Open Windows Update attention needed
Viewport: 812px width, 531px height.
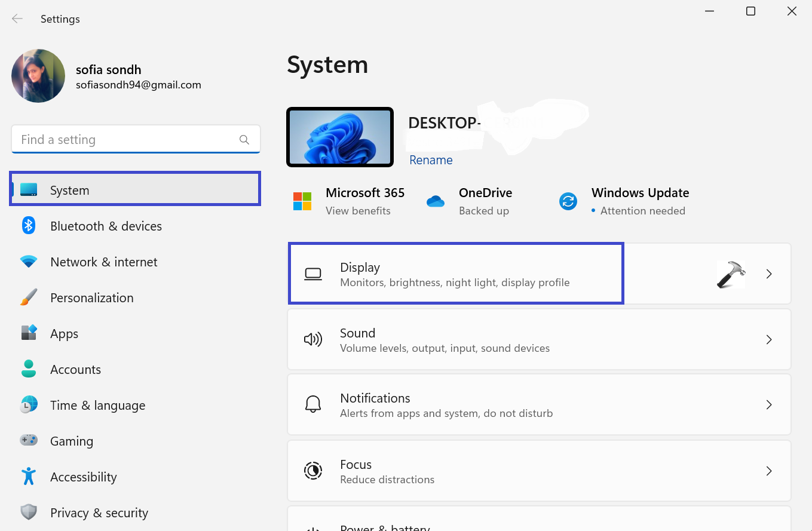pyautogui.click(x=639, y=201)
